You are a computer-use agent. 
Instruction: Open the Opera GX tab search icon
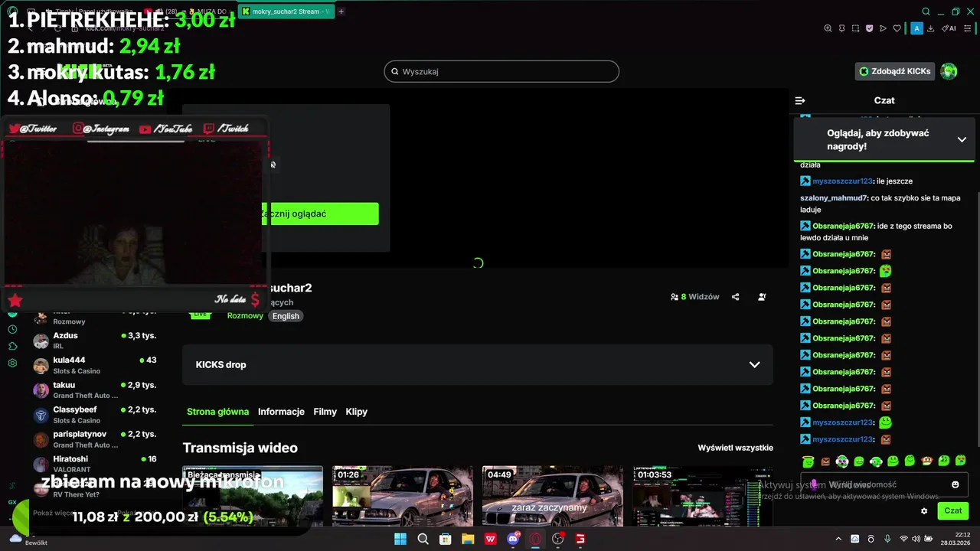pyautogui.click(x=926, y=11)
